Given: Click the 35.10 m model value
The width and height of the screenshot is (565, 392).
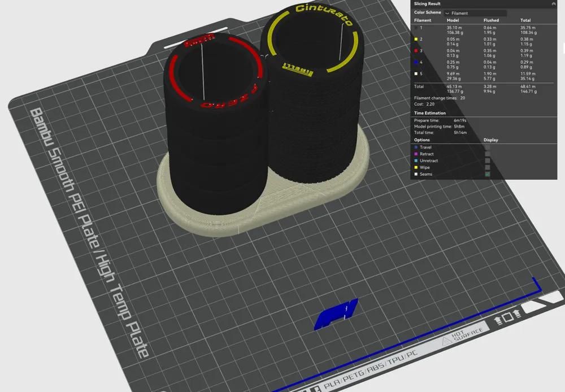Looking at the screenshot, I should click(x=454, y=28).
